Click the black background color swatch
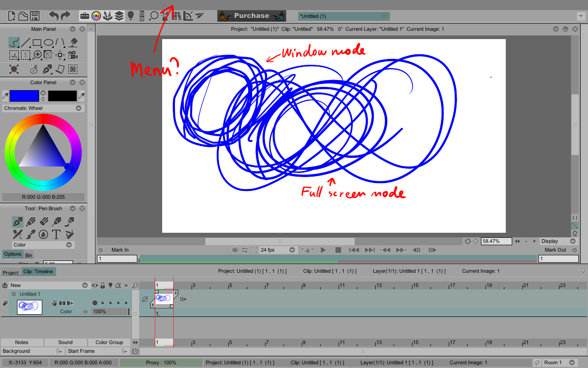 pyautogui.click(x=62, y=96)
